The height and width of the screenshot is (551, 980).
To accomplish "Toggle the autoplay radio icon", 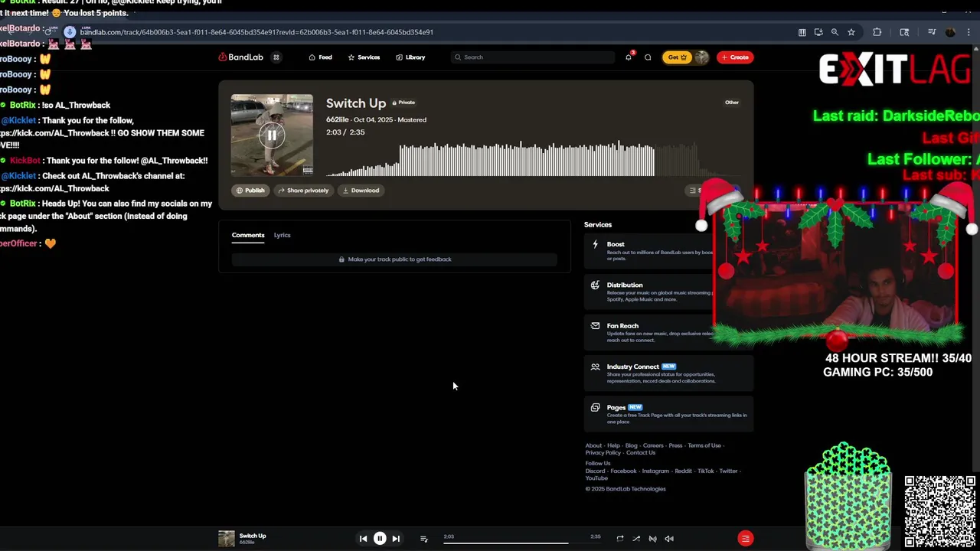I will point(652,539).
